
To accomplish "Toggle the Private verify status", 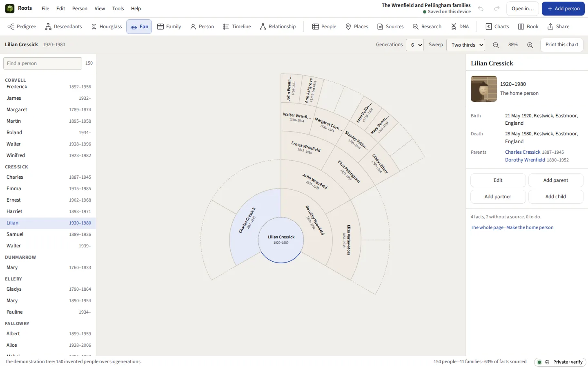I will 560,362.
